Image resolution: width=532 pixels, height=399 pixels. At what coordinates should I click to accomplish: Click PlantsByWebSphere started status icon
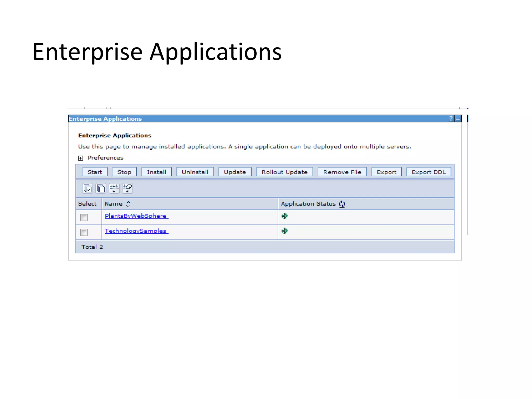284,216
